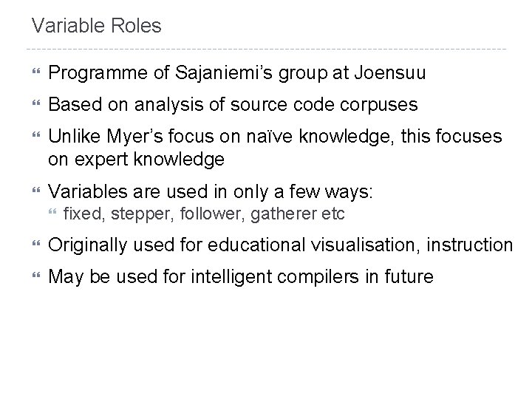This screenshot has height=399, width=532.
Task: Click the dashed divider line under the title
Action: click(266, 50)
